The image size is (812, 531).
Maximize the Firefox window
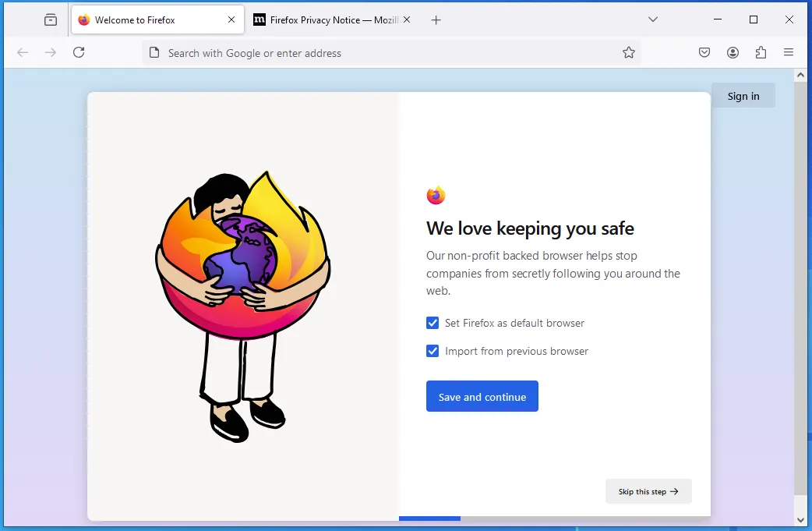pyautogui.click(x=754, y=19)
